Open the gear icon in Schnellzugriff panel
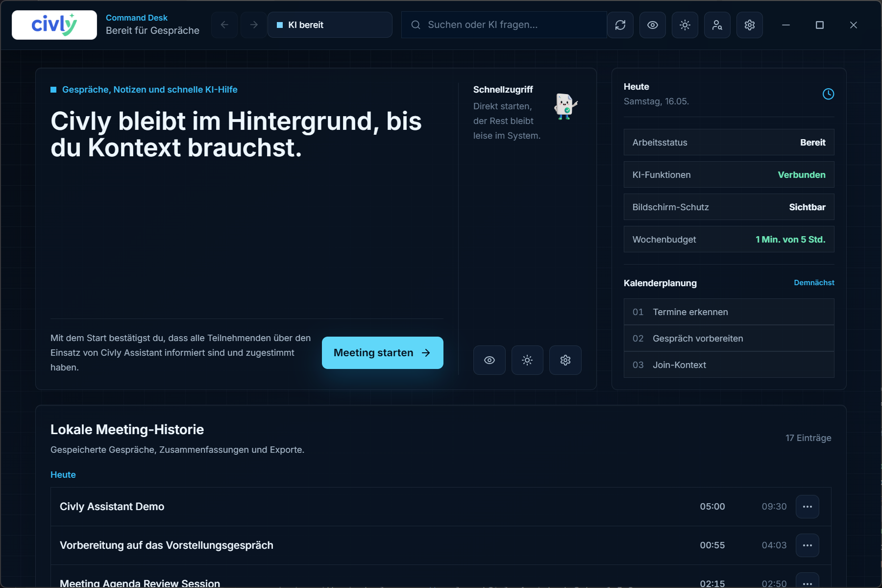 click(x=565, y=360)
